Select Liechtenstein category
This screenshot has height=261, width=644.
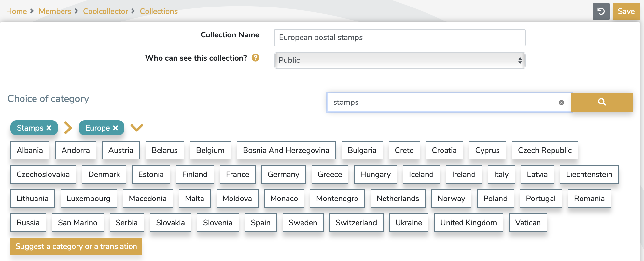coord(589,174)
